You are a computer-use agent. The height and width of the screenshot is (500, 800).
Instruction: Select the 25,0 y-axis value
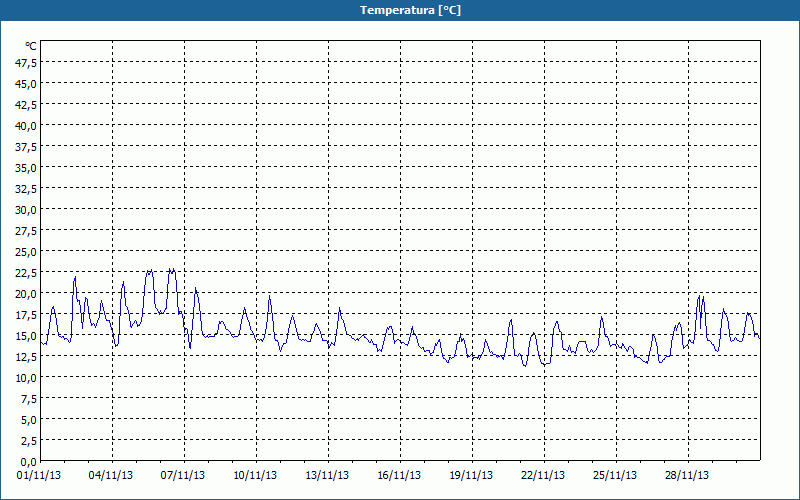[x=27, y=252]
